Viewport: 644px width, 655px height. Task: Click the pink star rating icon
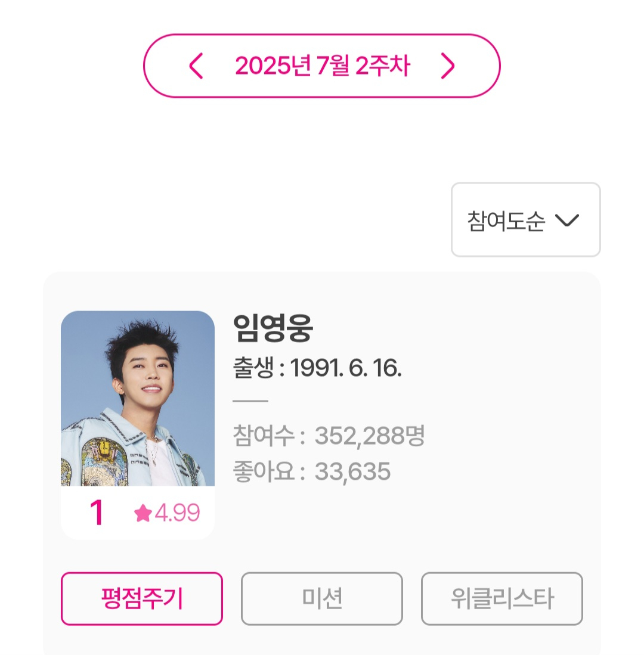(143, 513)
